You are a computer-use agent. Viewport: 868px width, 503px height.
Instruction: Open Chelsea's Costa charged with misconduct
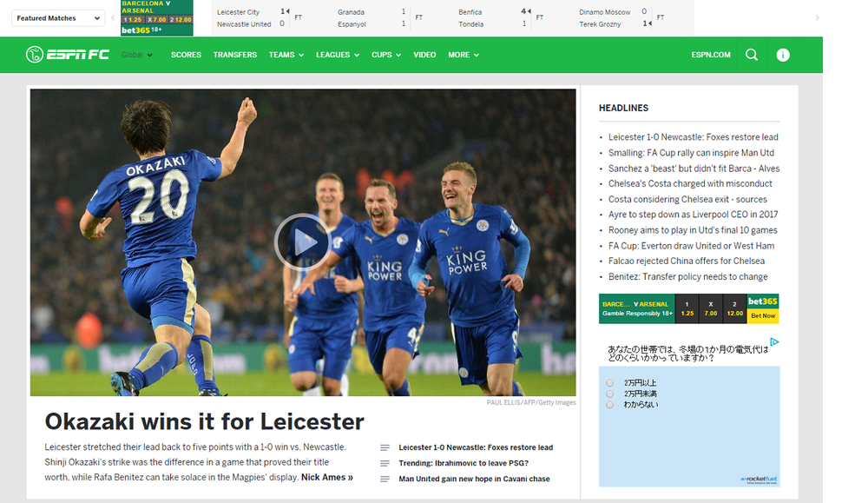point(690,184)
